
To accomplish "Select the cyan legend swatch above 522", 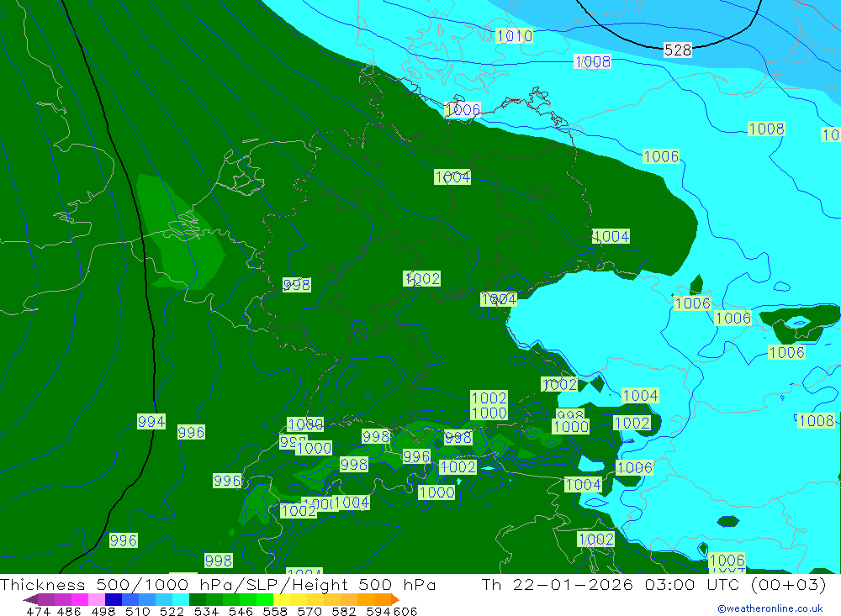I will point(181,599).
